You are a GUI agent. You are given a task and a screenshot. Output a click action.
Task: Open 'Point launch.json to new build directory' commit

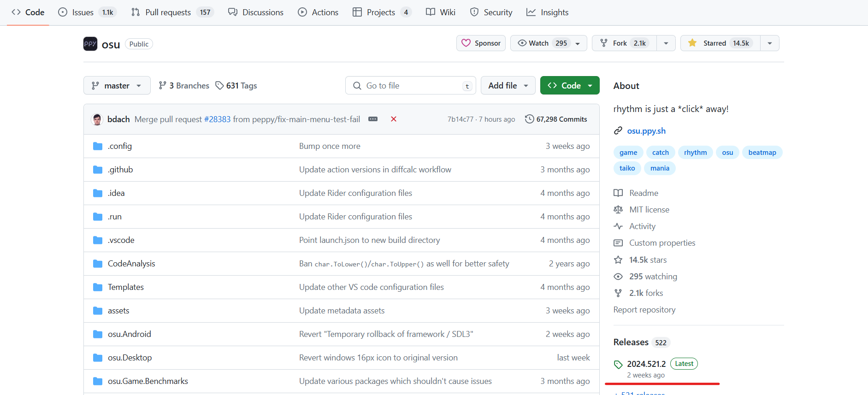pyautogui.click(x=369, y=240)
